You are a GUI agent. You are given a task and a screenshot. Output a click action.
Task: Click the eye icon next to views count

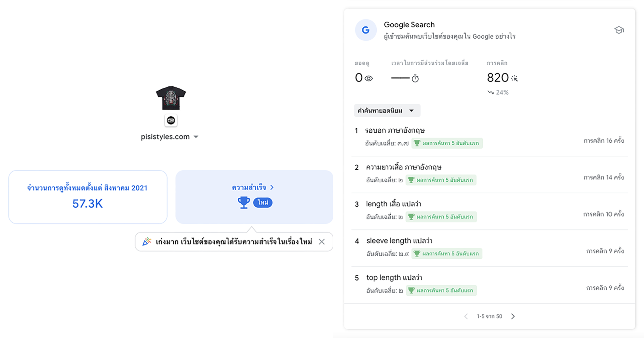coord(369,78)
